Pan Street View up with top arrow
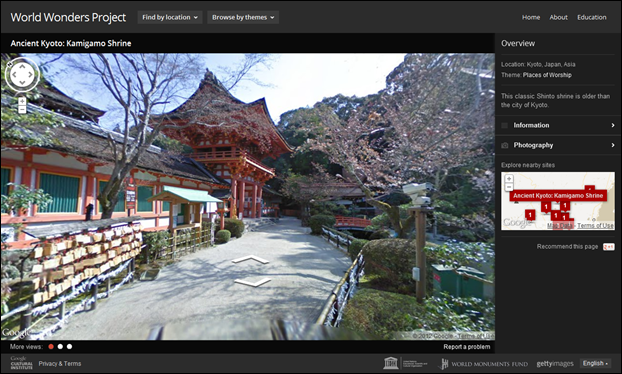The image size is (622, 374). click(x=22, y=66)
